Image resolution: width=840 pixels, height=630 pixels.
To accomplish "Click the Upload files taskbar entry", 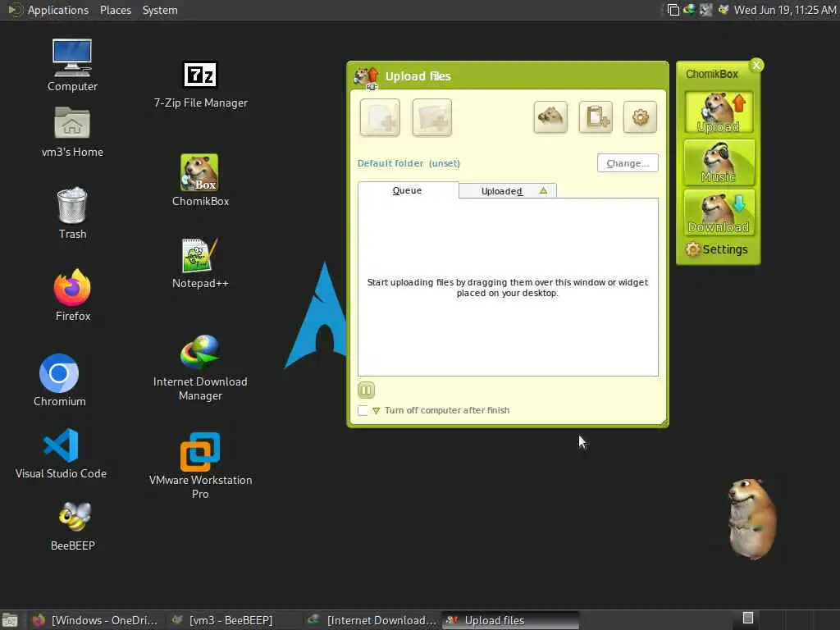I will (510, 620).
